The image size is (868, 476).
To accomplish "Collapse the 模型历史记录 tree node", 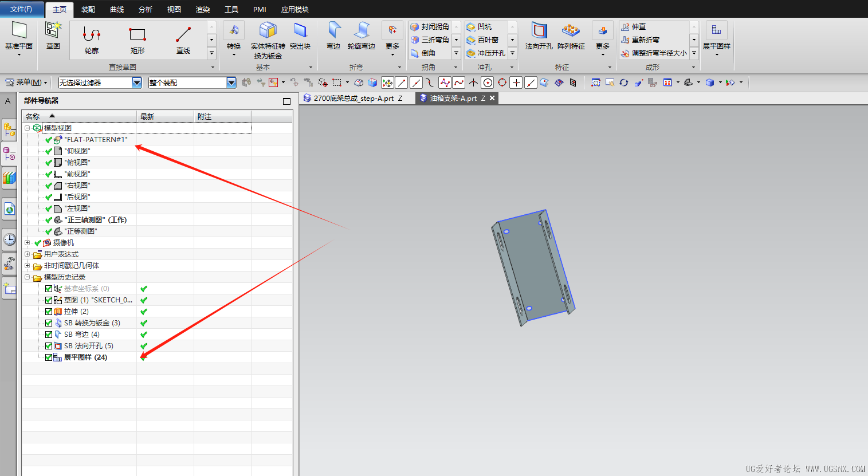I will click(x=27, y=277).
